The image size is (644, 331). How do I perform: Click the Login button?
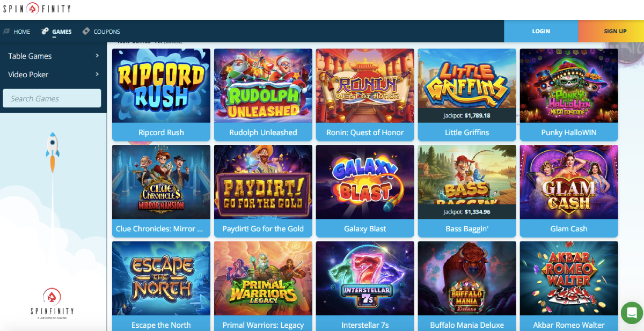[541, 31]
